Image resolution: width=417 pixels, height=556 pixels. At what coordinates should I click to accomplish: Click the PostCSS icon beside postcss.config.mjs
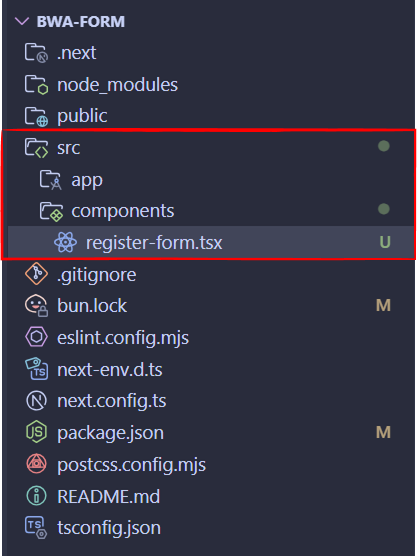point(36,464)
